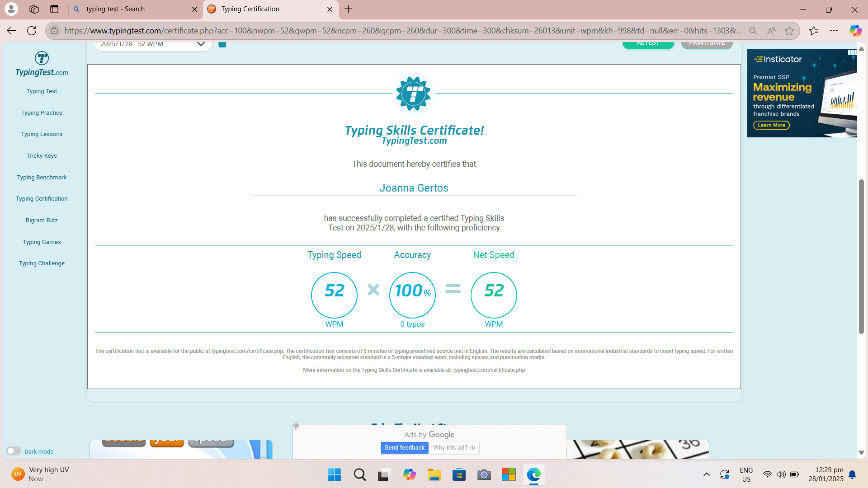This screenshot has height=488, width=868.
Task: Click the RETEST button
Action: pos(649,42)
